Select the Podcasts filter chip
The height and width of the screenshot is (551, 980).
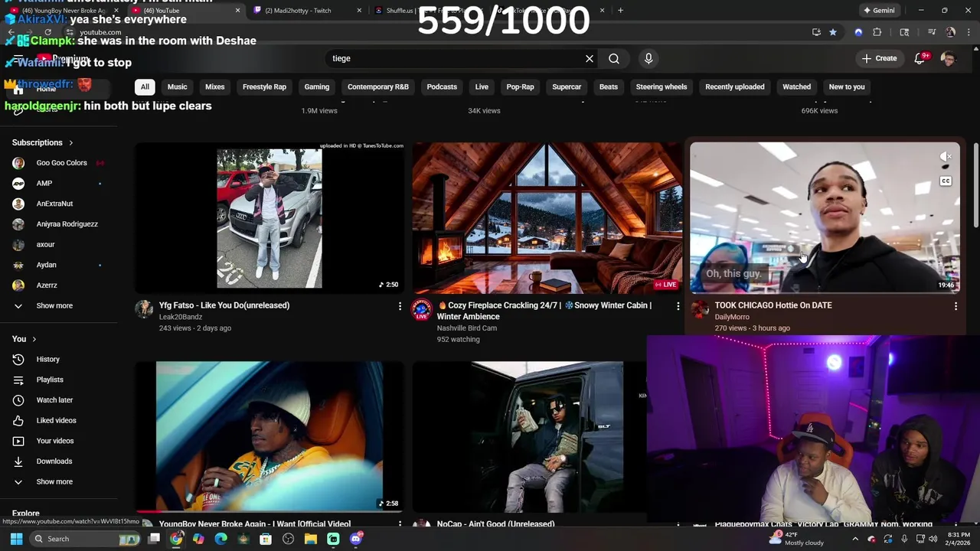[x=442, y=86]
